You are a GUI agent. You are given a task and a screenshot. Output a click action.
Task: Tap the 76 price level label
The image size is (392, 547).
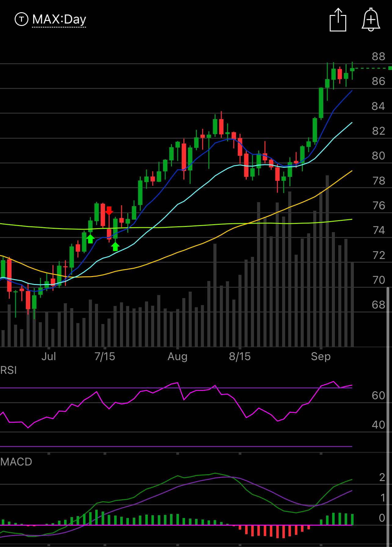(x=379, y=206)
